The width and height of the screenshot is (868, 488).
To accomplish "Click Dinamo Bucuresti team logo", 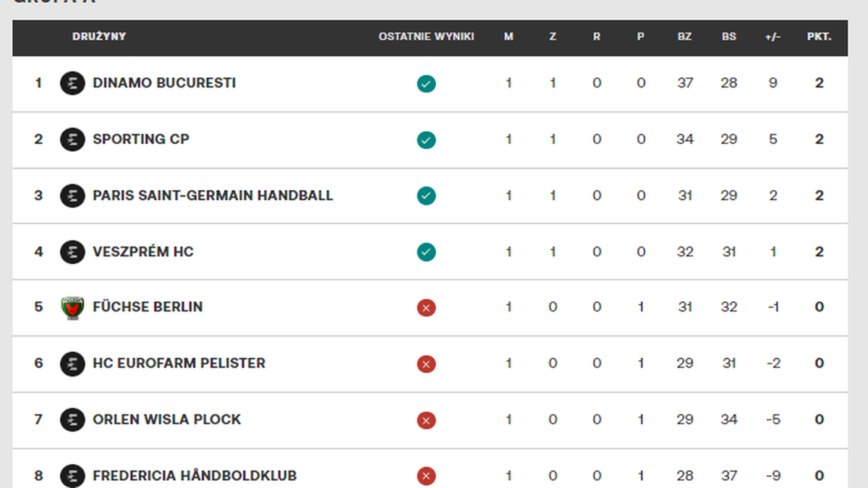I will click(x=72, y=83).
